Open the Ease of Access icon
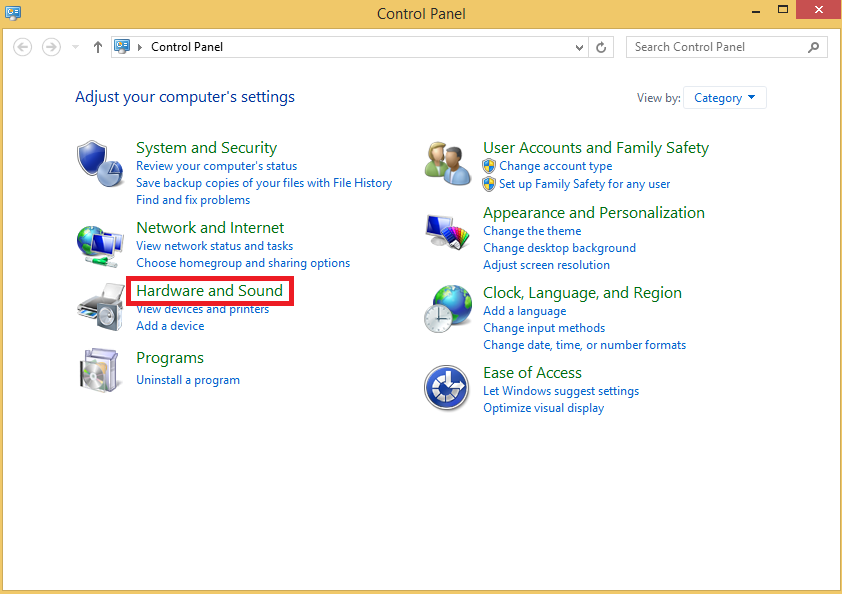 [x=446, y=388]
